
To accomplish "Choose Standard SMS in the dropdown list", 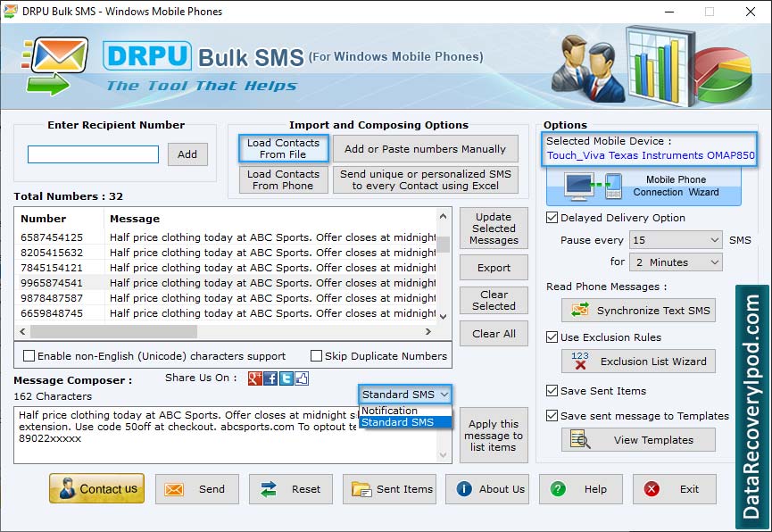I will 405,422.
